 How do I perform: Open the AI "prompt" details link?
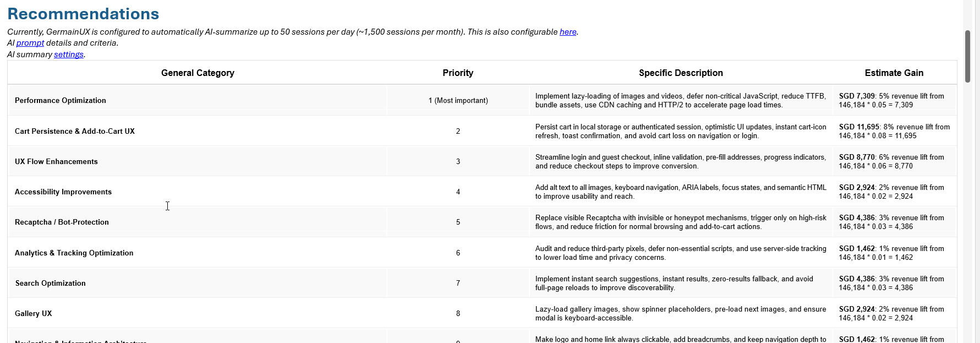pyautogui.click(x=30, y=43)
